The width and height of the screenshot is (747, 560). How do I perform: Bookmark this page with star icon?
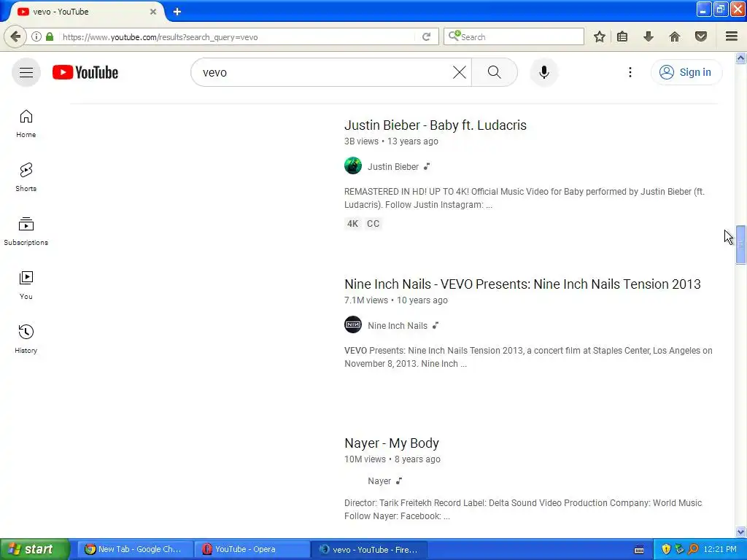pyautogui.click(x=600, y=36)
